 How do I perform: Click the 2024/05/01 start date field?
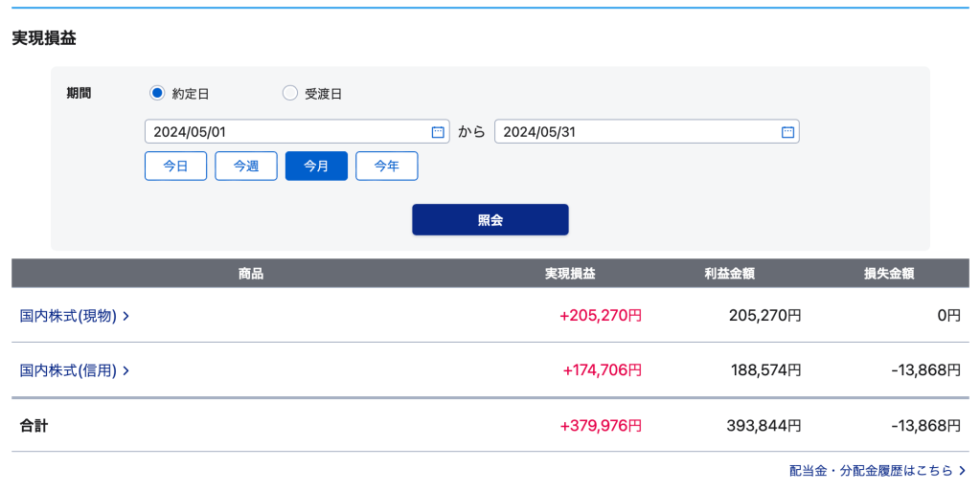[x=287, y=132]
